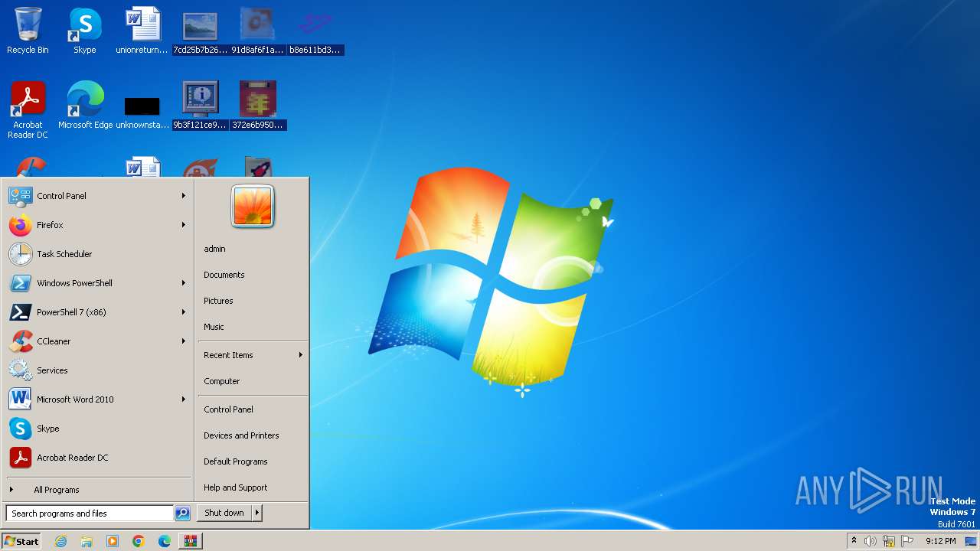Click the user account flower picture

click(253, 207)
